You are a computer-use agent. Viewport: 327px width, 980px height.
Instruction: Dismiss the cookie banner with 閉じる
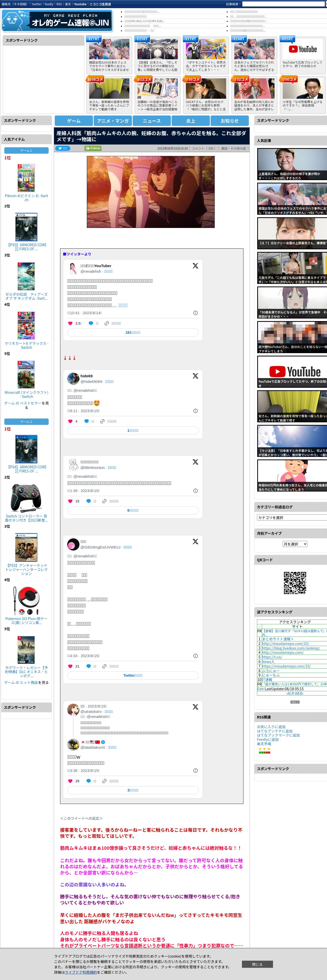257,964
